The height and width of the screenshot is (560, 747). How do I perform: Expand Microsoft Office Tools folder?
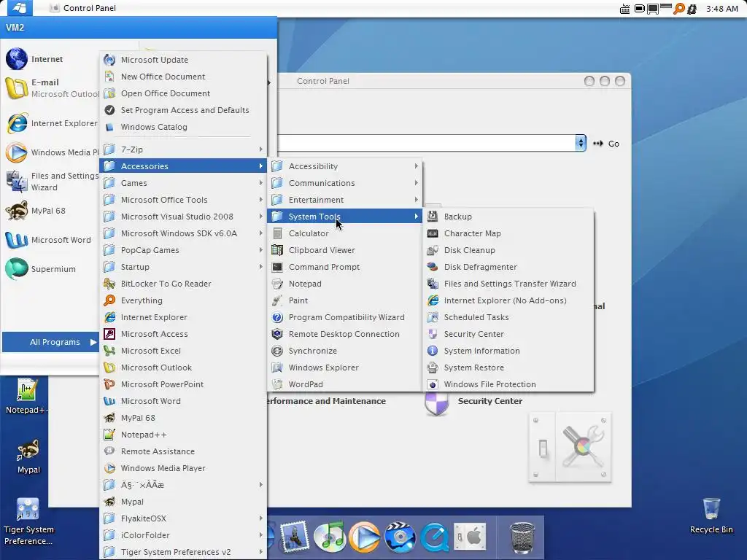[183, 200]
